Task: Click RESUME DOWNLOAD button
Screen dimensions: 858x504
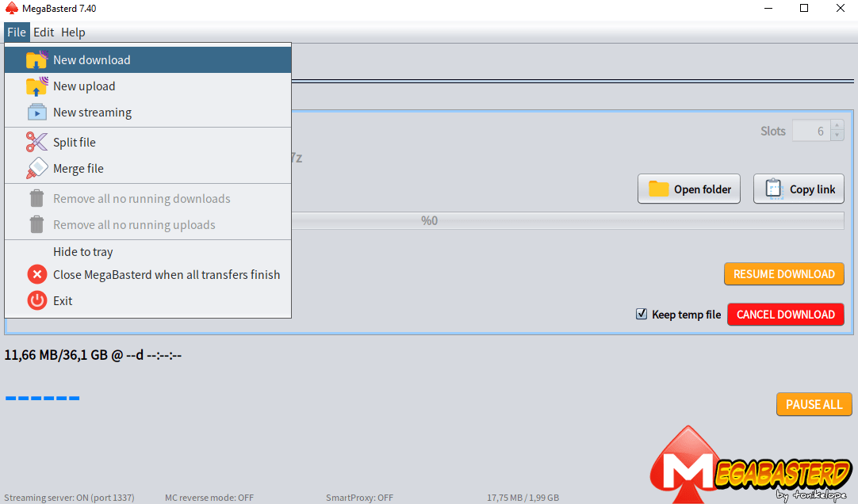Action: click(784, 274)
